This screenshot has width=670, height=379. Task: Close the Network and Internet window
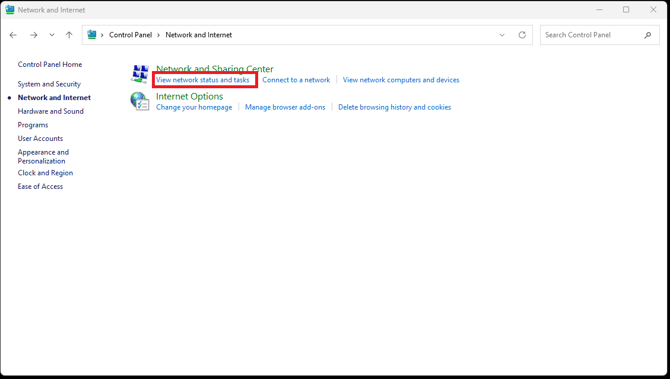[653, 9]
